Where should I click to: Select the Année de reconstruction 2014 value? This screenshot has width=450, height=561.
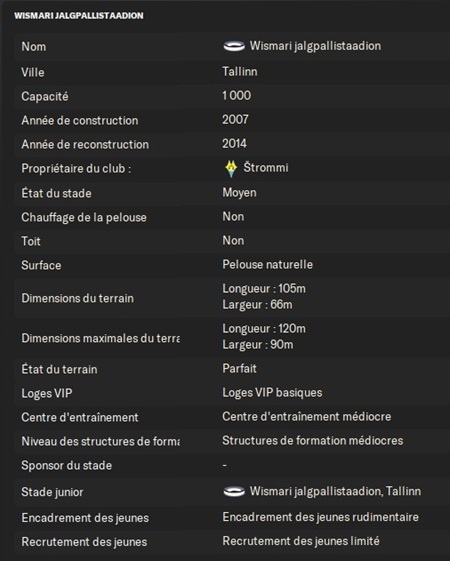click(234, 144)
